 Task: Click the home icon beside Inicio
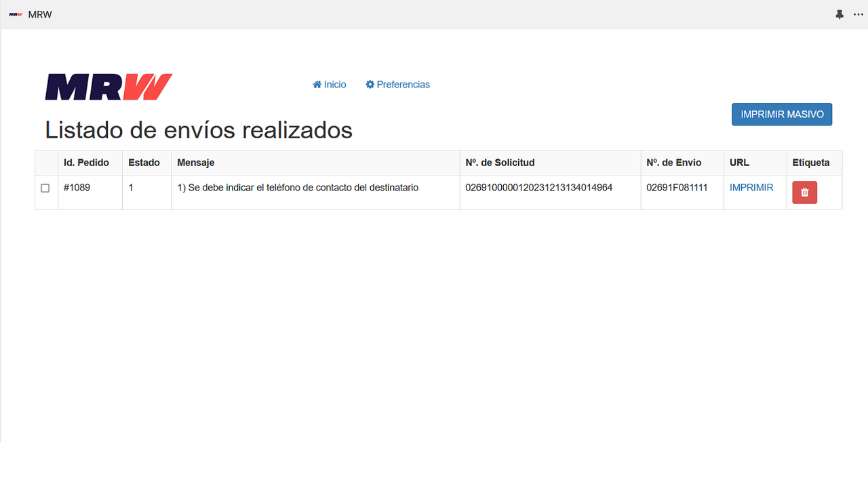pyautogui.click(x=317, y=85)
